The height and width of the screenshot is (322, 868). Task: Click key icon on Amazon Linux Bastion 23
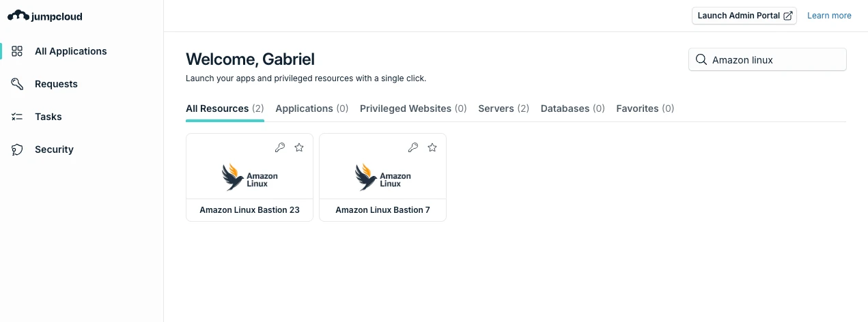pos(280,147)
